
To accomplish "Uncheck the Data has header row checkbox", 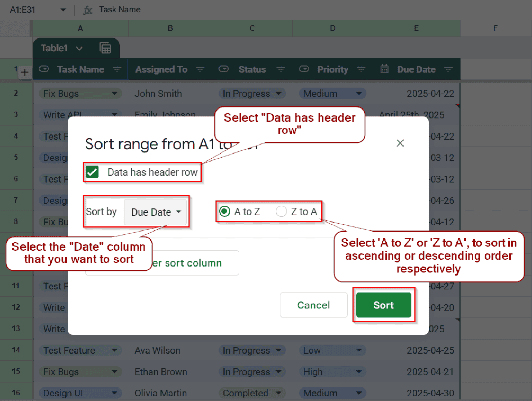I will (92, 172).
